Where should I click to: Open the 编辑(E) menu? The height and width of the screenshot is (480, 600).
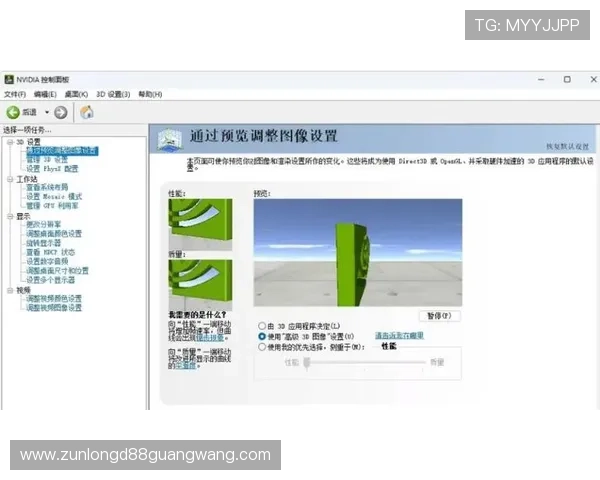coord(45,94)
